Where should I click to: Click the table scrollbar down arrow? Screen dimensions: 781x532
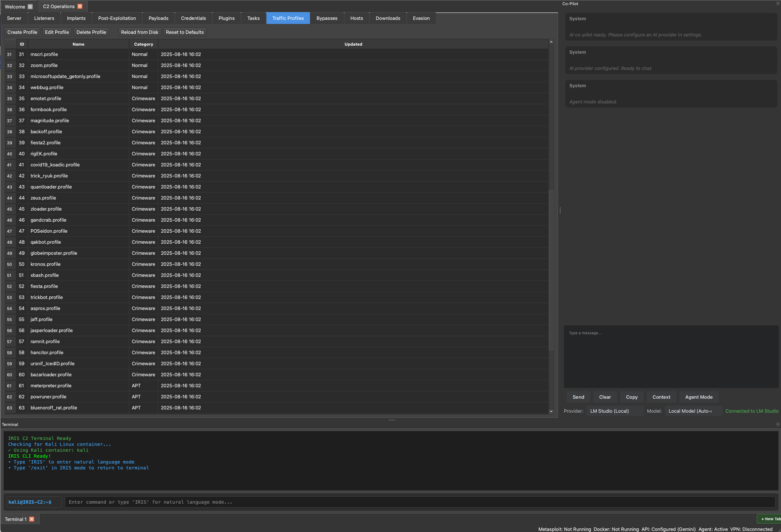point(551,411)
